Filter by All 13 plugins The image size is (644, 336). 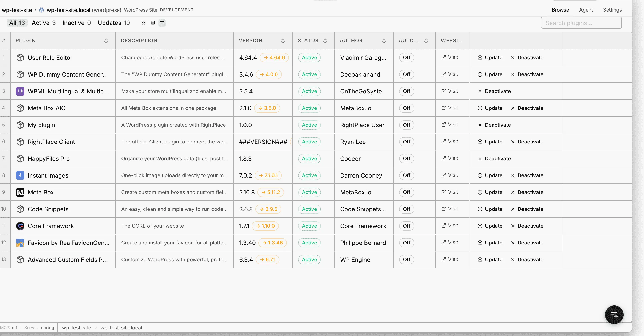(x=17, y=23)
